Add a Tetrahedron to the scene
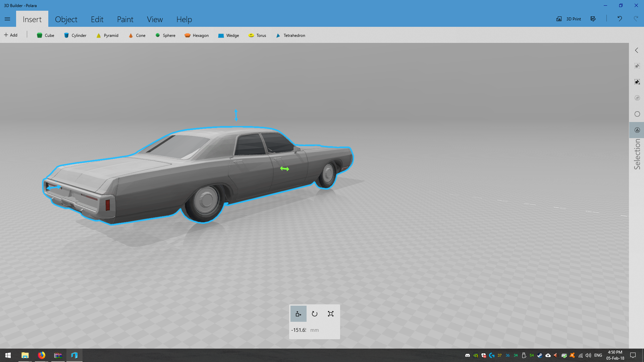The width and height of the screenshot is (644, 362). [x=290, y=35]
